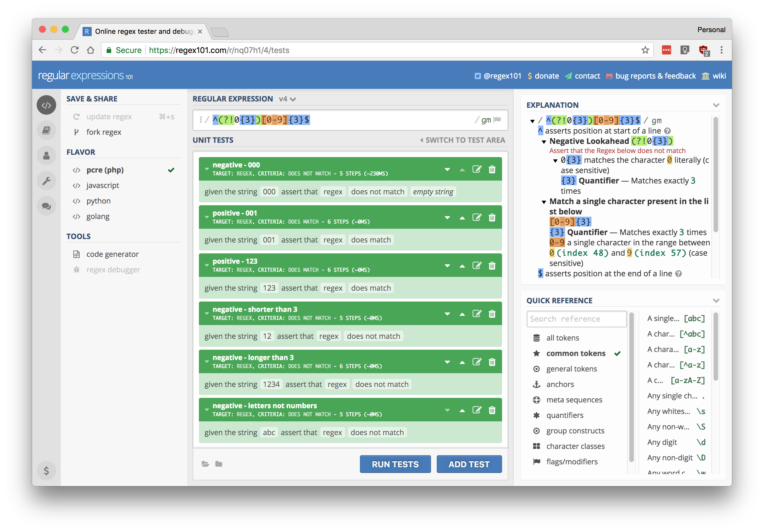Click 'fork regex' in Save & Share

[123, 132]
